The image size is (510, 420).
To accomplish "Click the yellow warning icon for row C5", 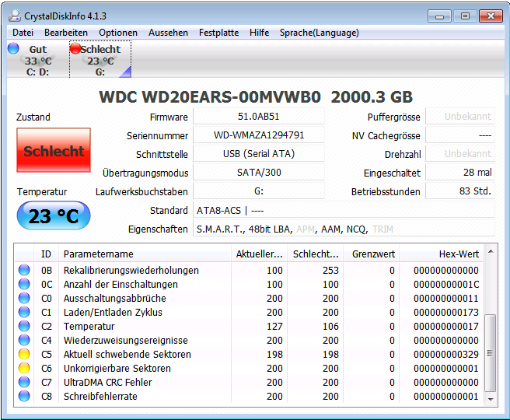I will (24, 354).
